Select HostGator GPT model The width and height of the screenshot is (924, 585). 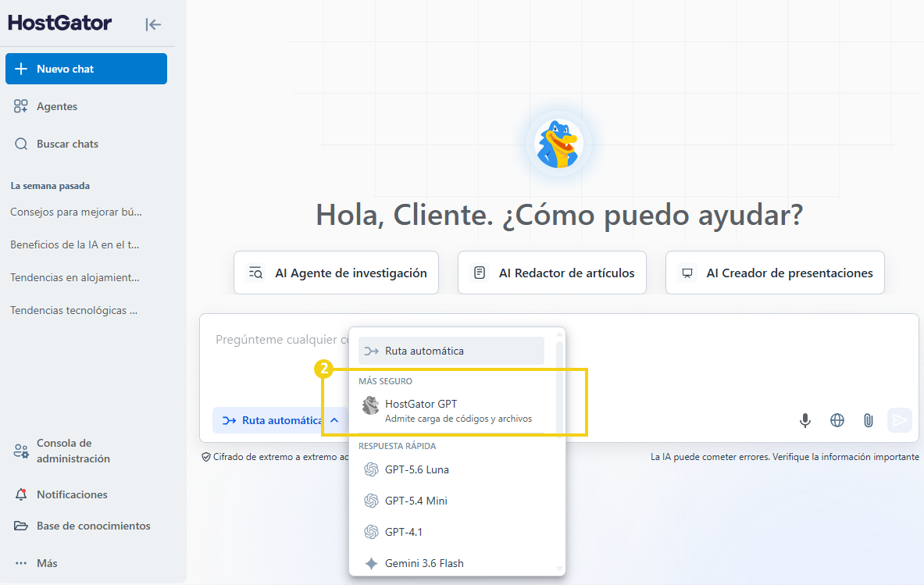click(x=451, y=411)
